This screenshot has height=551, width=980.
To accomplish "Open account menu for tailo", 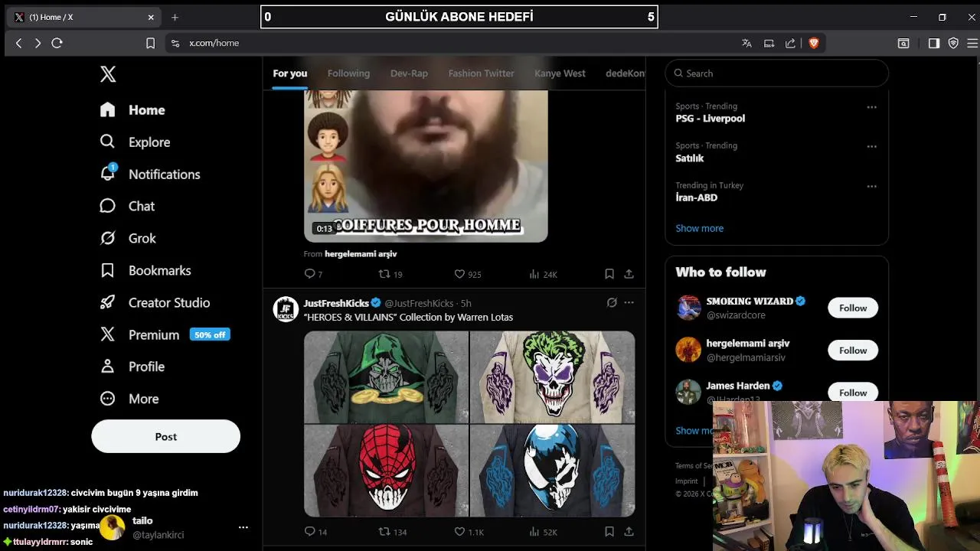I will pyautogui.click(x=243, y=527).
